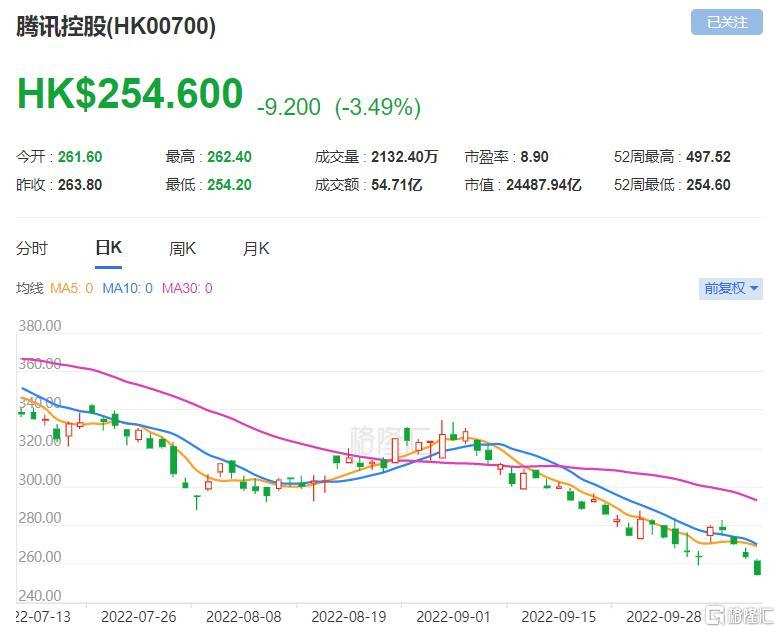Viewport: 780px width, 632px height.
Task: Click the MA10 moving average label
Action: pyautogui.click(x=127, y=288)
